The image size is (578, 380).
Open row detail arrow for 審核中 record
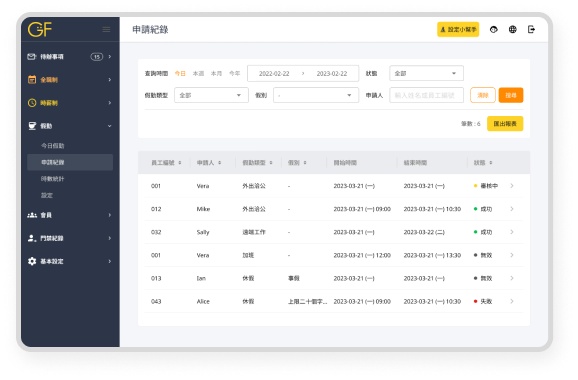tap(512, 186)
